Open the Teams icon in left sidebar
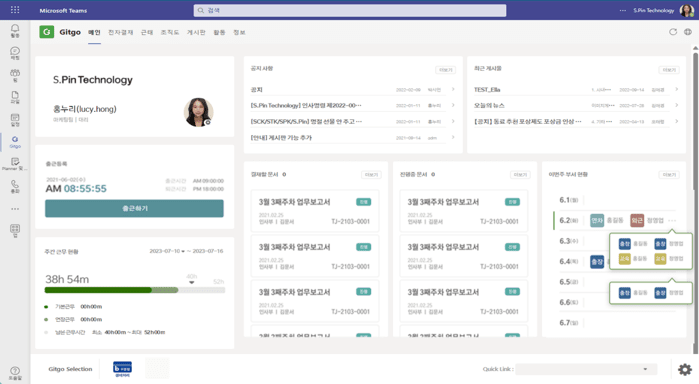Image resolution: width=699 pixels, height=384 pixels. (x=15, y=75)
